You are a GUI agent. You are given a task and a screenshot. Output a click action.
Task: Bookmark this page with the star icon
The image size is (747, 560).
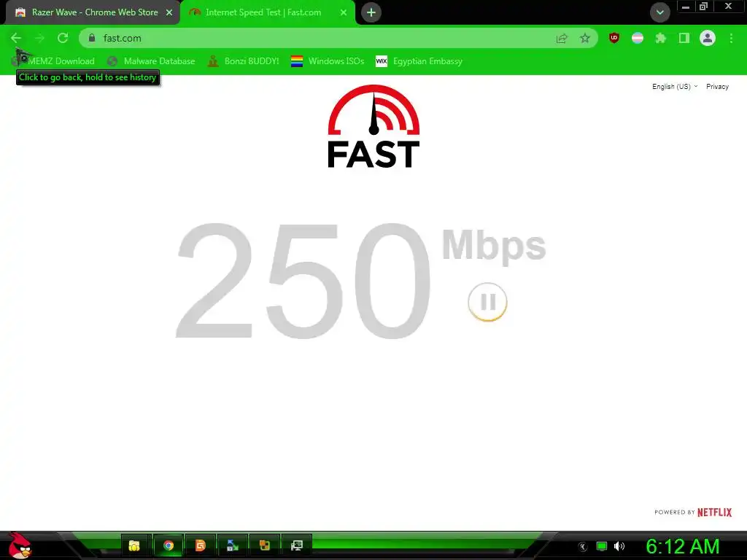tap(585, 38)
